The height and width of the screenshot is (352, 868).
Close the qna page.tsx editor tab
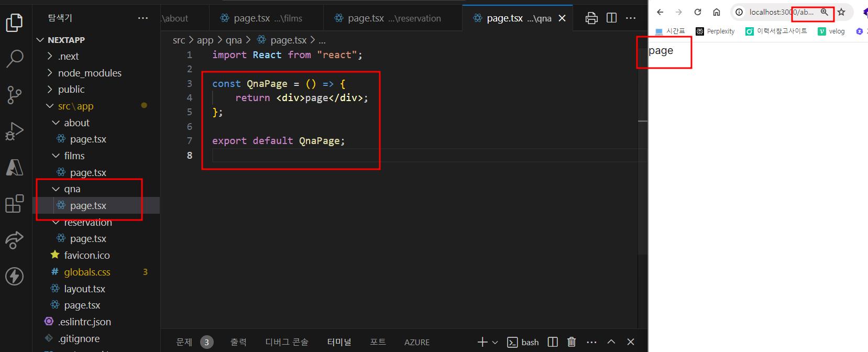pos(562,18)
